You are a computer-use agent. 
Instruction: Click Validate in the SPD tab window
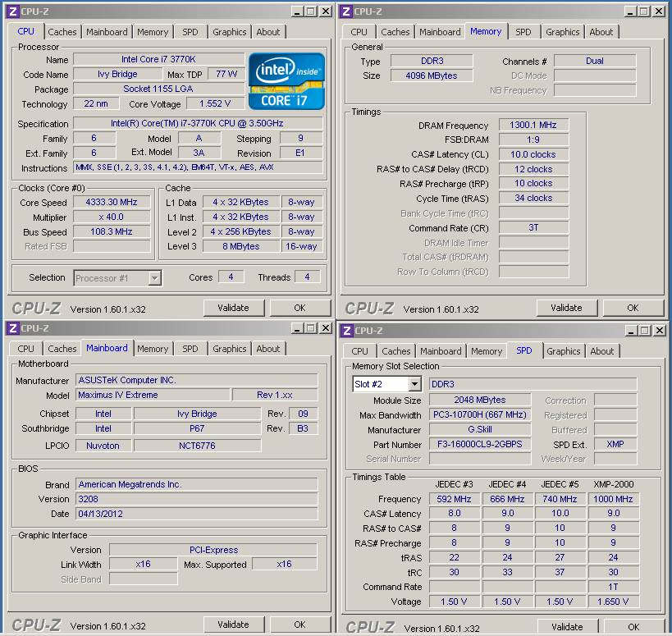coord(568,627)
